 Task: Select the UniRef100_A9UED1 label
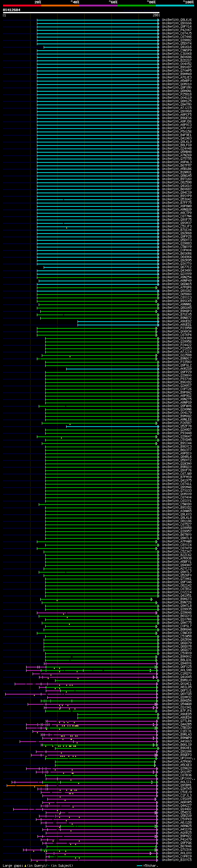coord(177,325)
